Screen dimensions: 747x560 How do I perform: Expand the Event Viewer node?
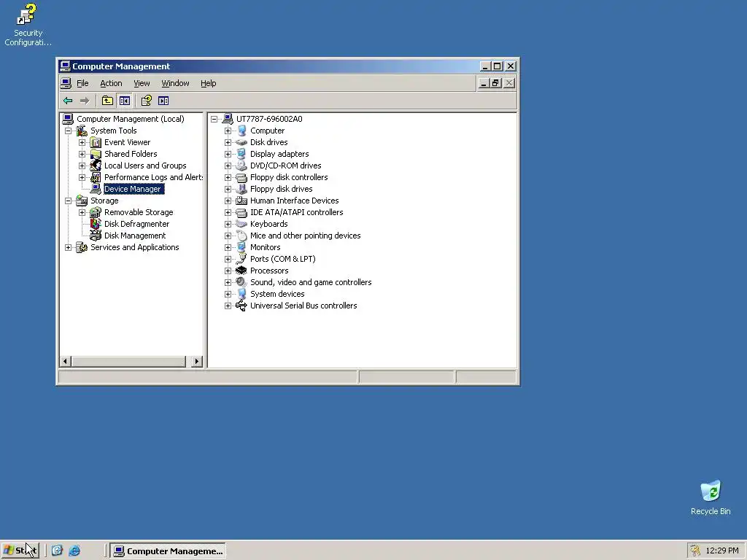pyautogui.click(x=82, y=142)
